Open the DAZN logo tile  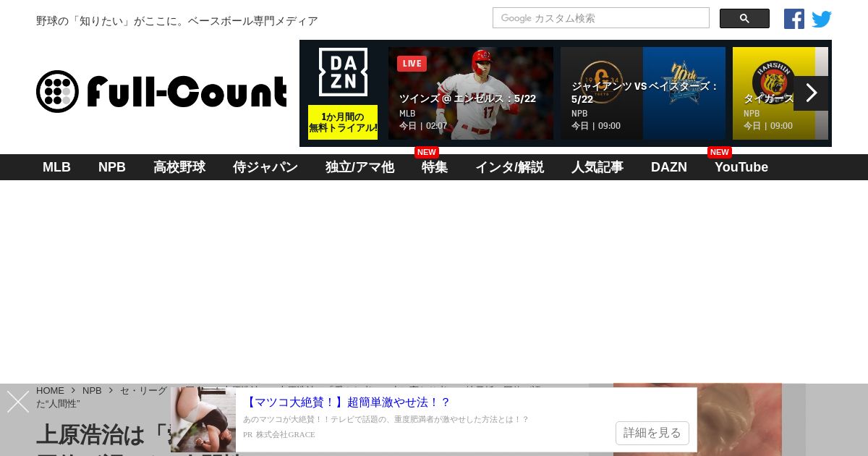343,72
